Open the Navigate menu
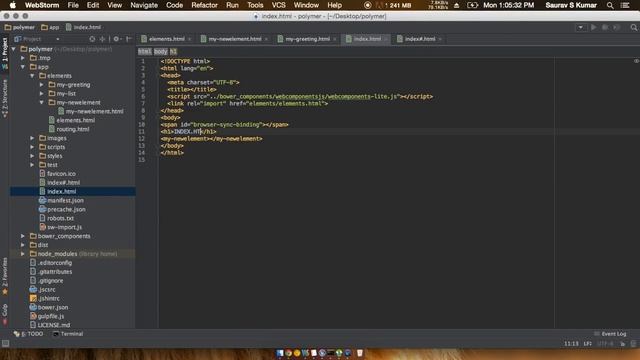 [144, 5]
